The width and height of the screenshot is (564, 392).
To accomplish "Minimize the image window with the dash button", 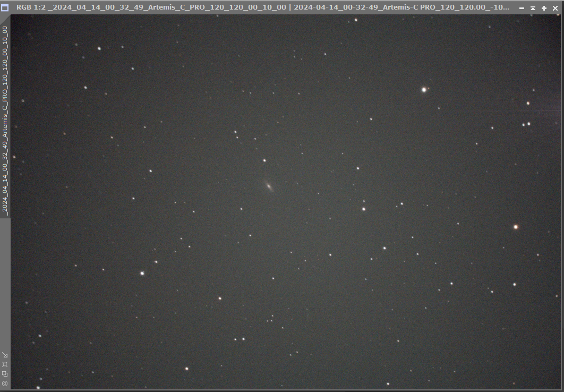I will pos(522,8).
